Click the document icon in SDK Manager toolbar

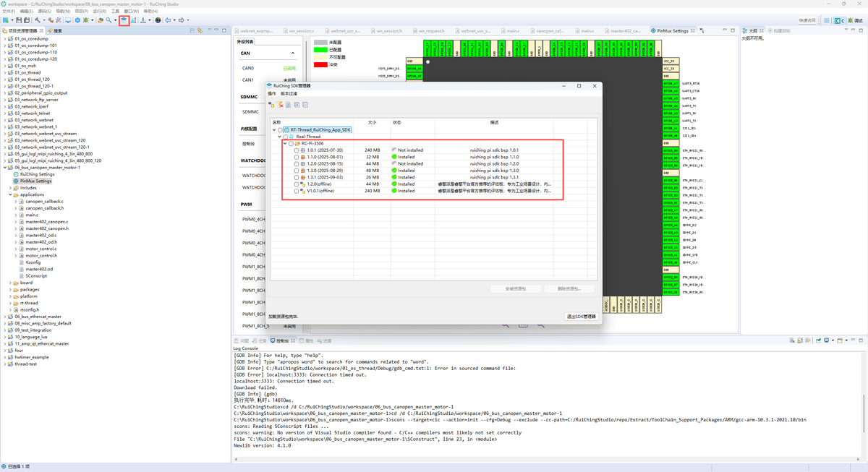[x=288, y=105]
